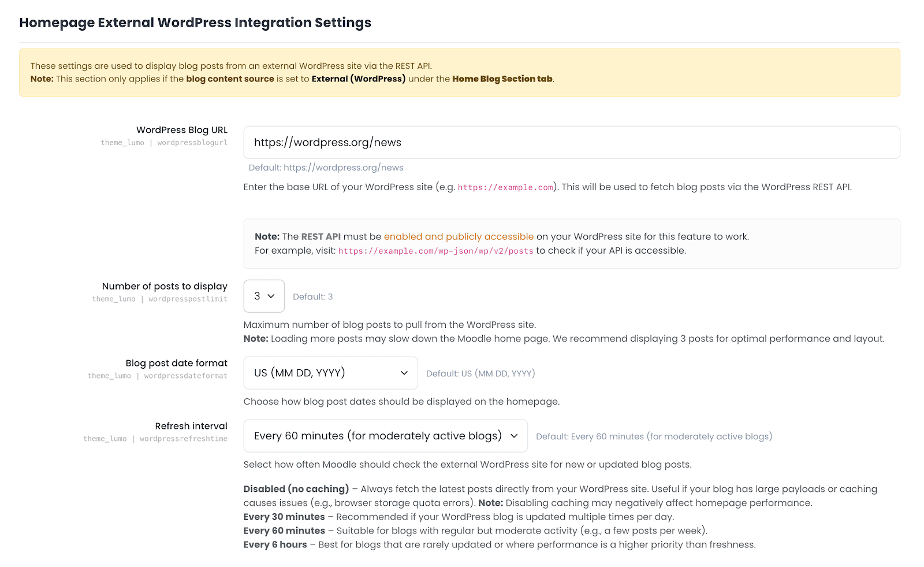This screenshot has width=924, height=567.
Task: Click the 'Default: Every 60 minutes' text
Action: (x=654, y=436)
